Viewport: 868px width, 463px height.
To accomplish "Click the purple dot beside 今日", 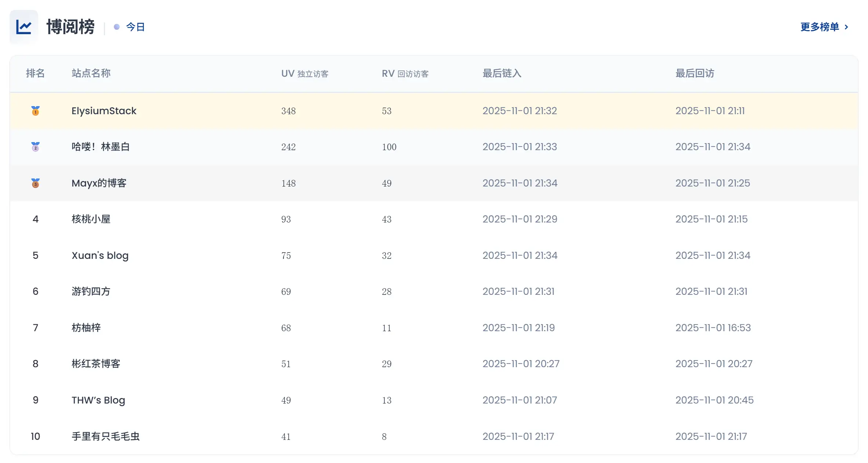I will click(x=117, y=27).
